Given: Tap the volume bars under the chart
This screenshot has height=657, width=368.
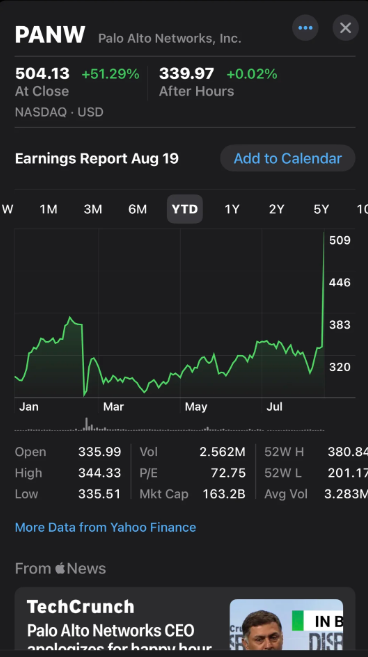Looking at the screenshot, I should point(169,424).
